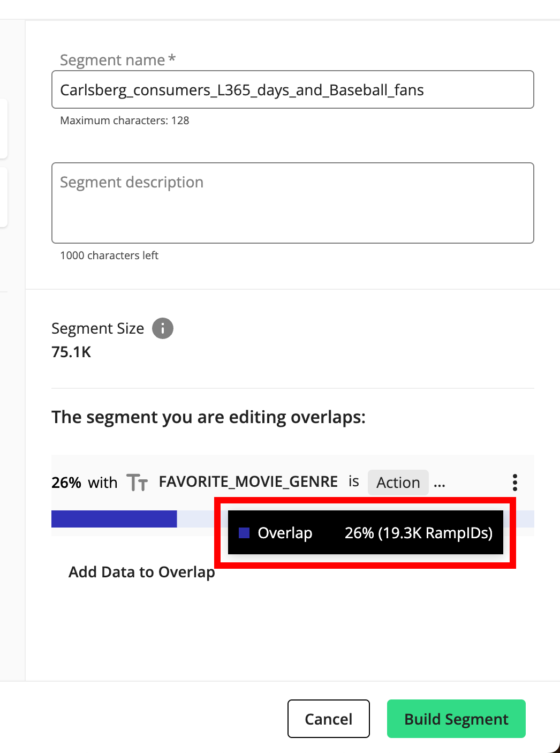Open the three-dot overlap options menu
Screen dimensions: 560x753
click(x=515, y=483)
